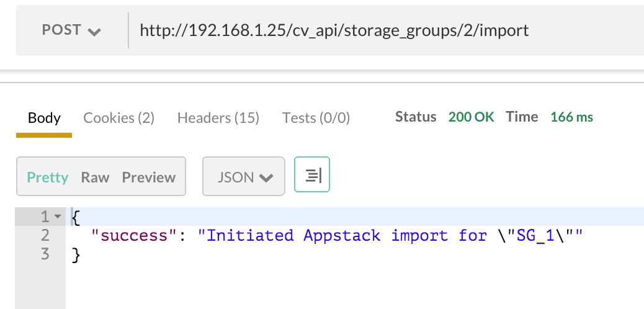Switch to the Body tab
This screenshot has height=309, width=644.
[x=44, y=118]
